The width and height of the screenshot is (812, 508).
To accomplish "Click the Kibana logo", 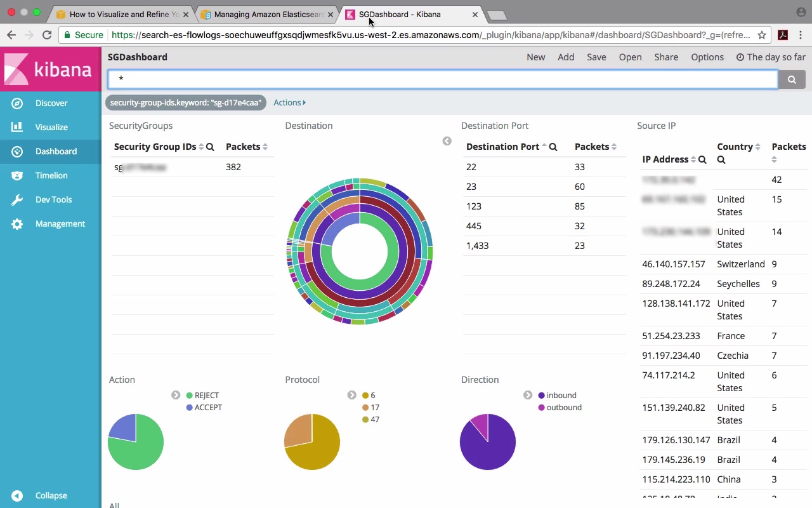I will pyautogui.click(x=51, y=69).
